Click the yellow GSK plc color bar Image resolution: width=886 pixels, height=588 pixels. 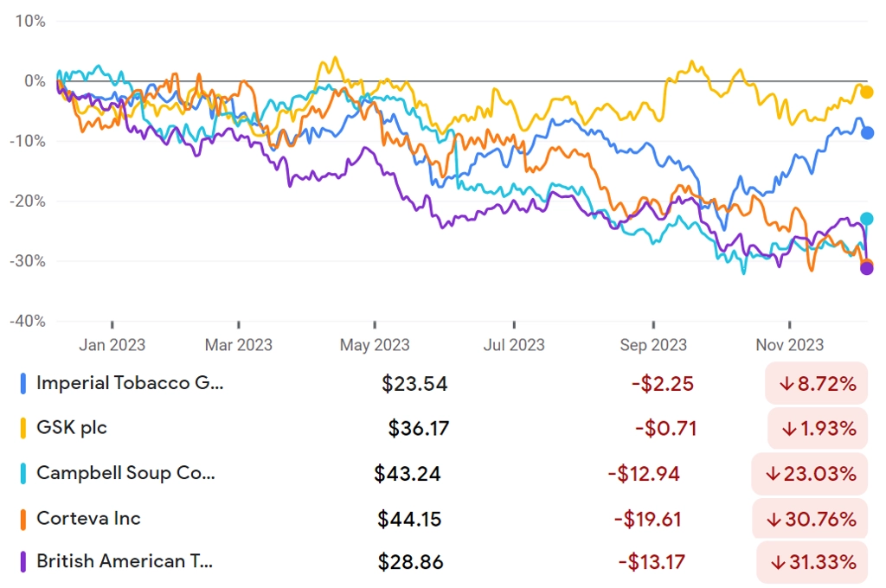tap(23, 428)
